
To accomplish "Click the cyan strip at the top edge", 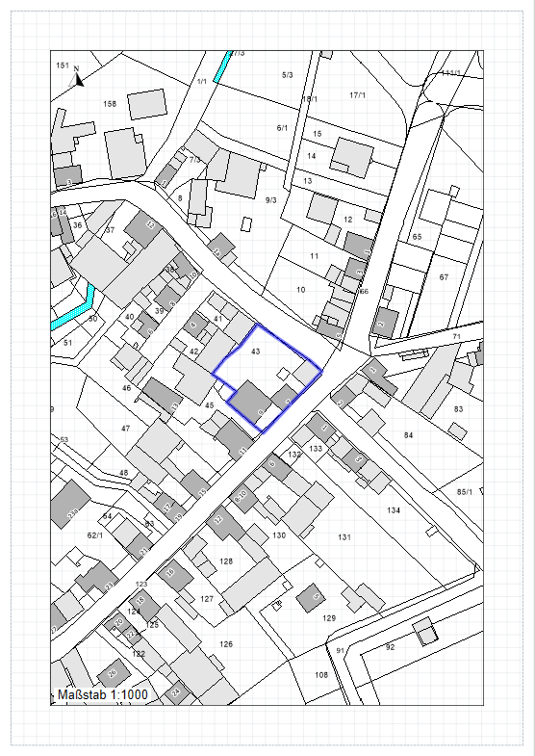I will pyautogui.click(x=223, y=66).
